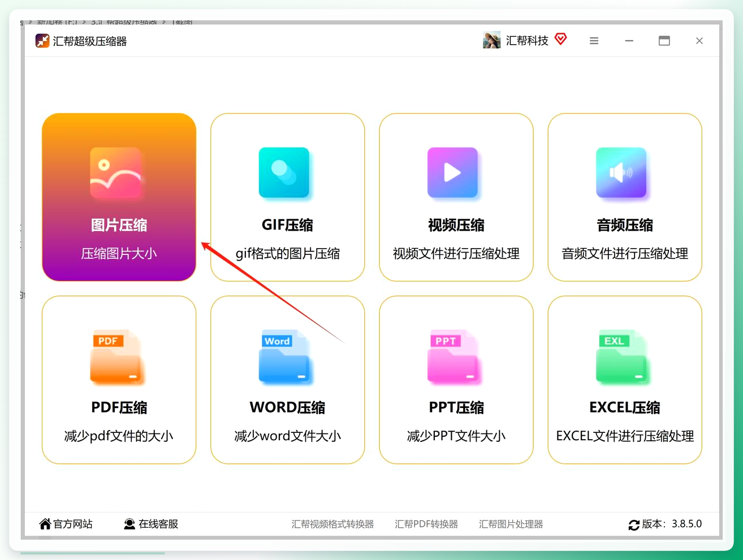Image resolution: width=743 pixels, height=560 pixels.
Task: Open the GIF压缩 title label
Action: [287, 225]
